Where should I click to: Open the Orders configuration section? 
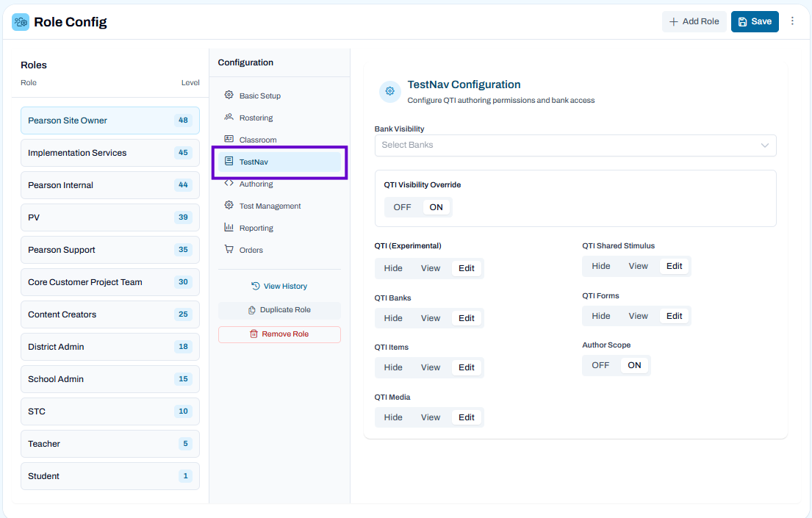coord(280,250)
